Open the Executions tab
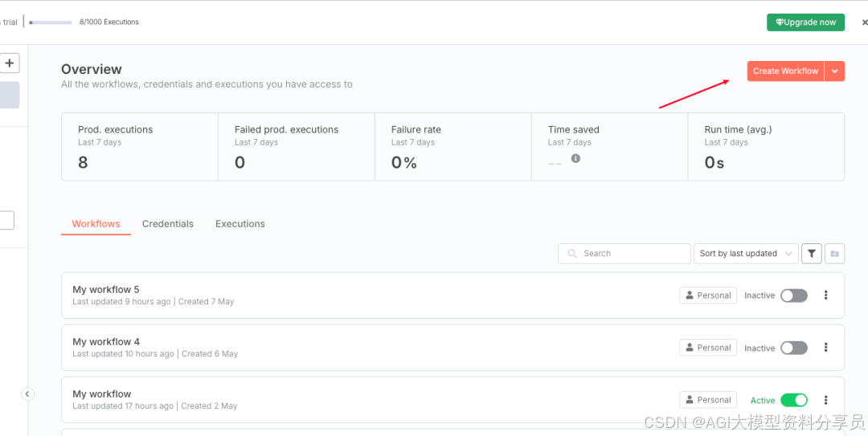This screenshot has height=436, width=868. click(240, 224)
